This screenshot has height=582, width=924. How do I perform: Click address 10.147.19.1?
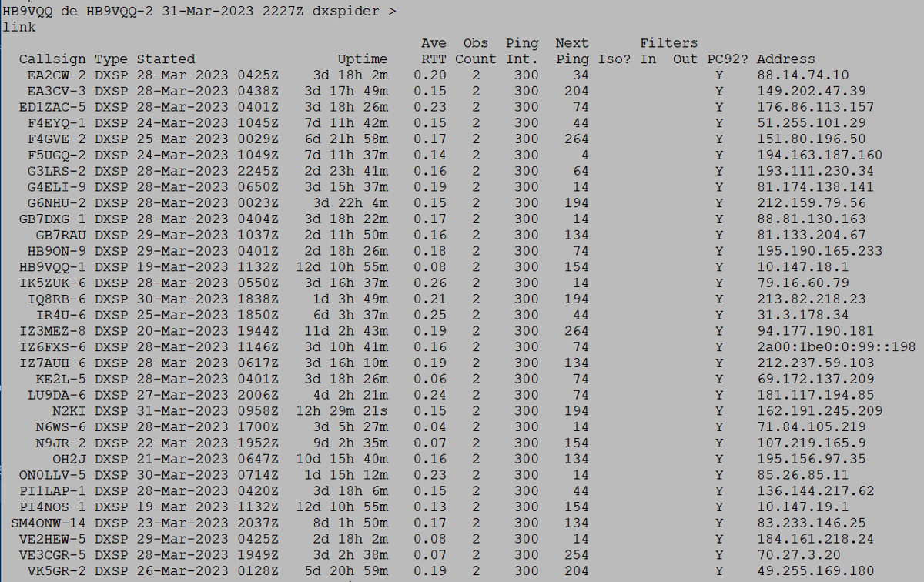click(803, 507)
